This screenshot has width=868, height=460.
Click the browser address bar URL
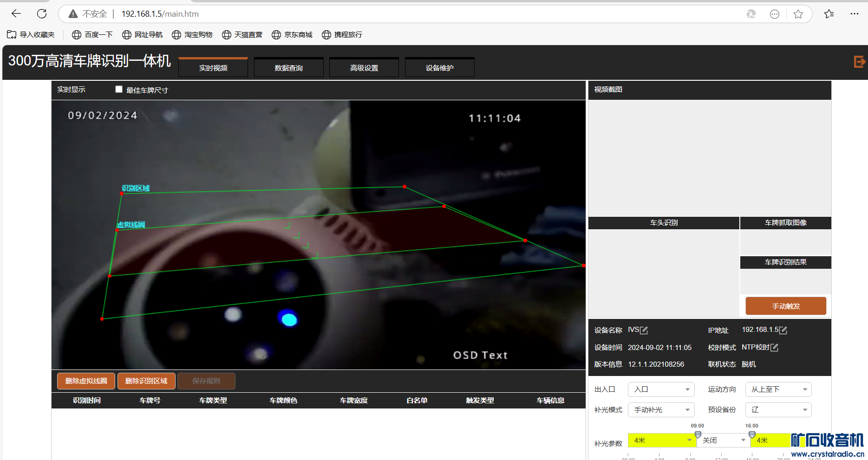click(160, 14)
